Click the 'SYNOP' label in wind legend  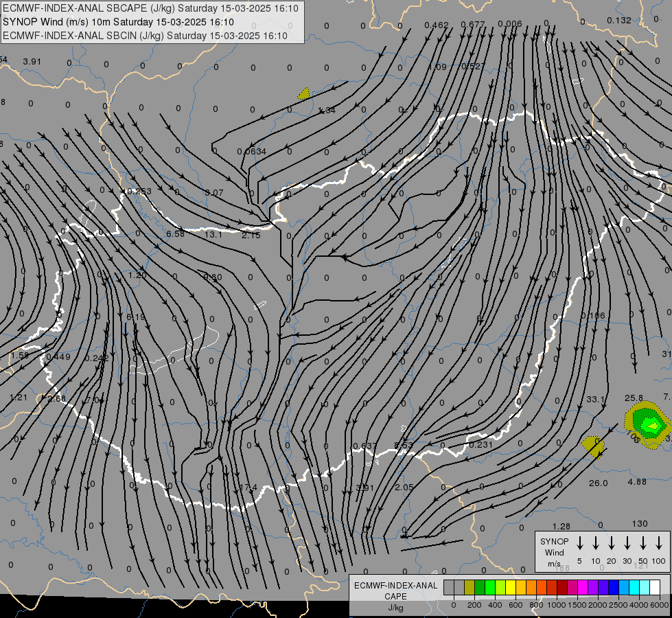tap(554, 542)
